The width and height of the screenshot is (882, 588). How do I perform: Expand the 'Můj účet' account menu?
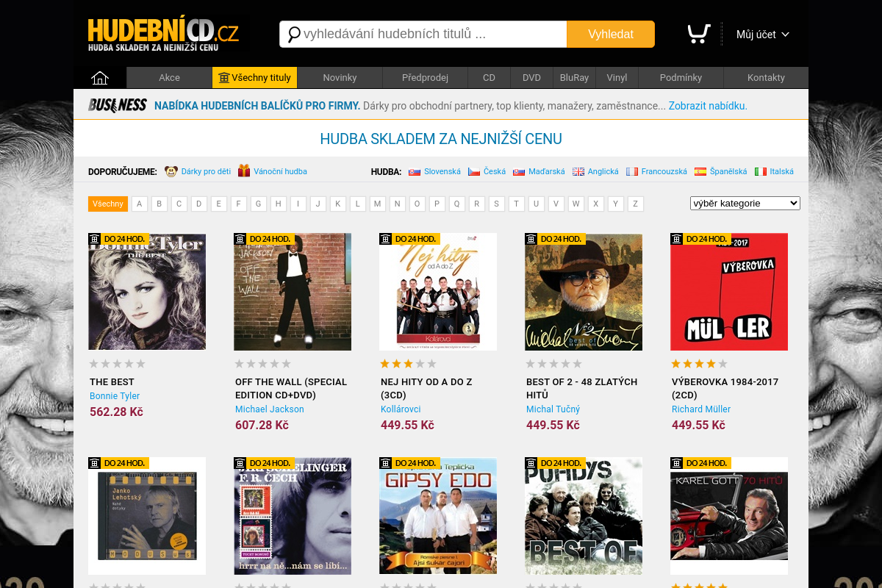click(x=763, y=35)
